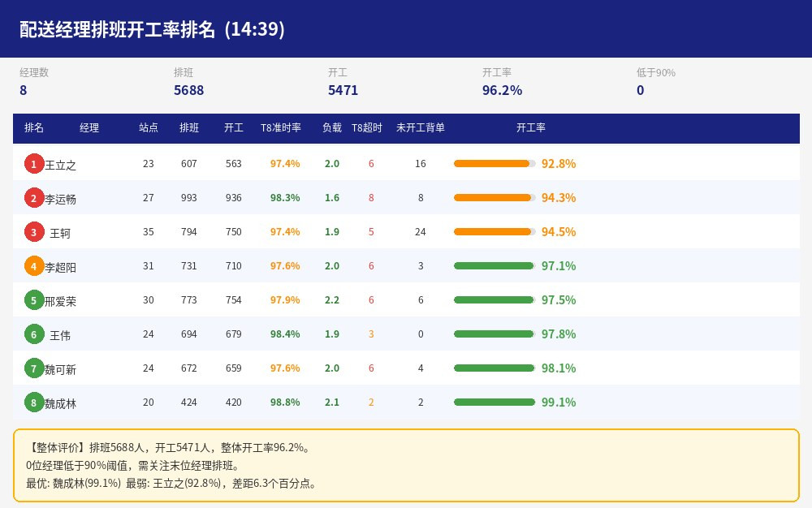This screenshot has width=812, height=508.
Task: Click manager name 李超阳
Action: (60, 268)
